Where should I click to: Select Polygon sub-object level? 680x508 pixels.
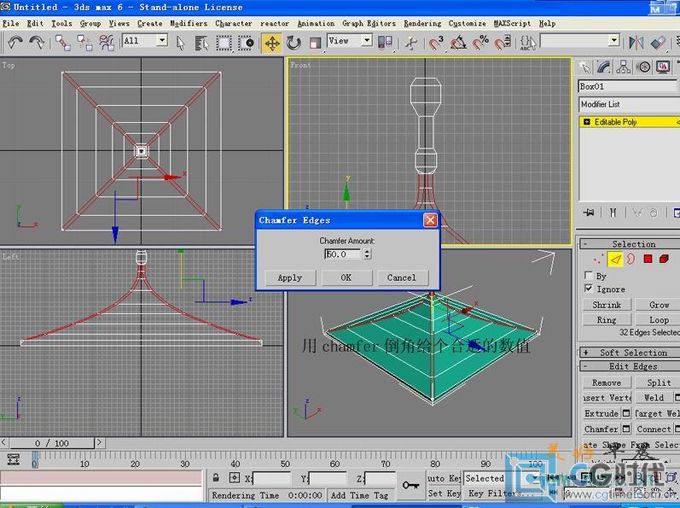(x=648, y=259)
